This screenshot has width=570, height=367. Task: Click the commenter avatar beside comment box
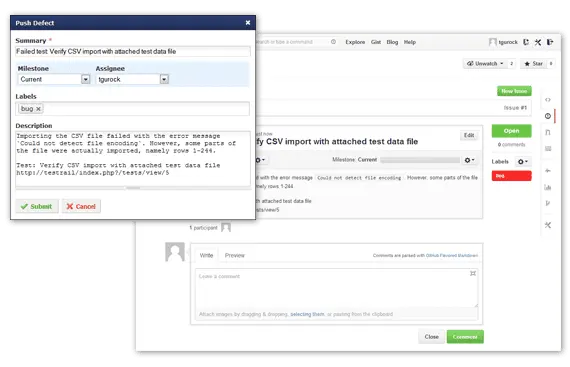click(175, 252)
